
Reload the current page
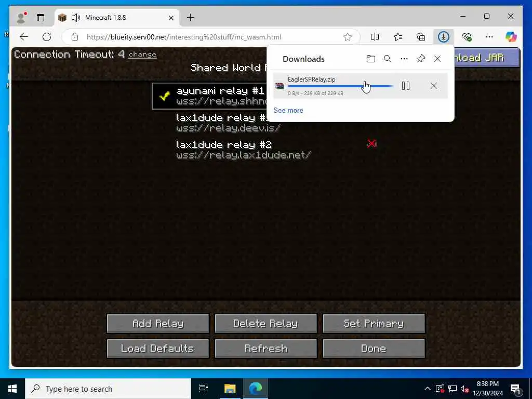(47, 37)
